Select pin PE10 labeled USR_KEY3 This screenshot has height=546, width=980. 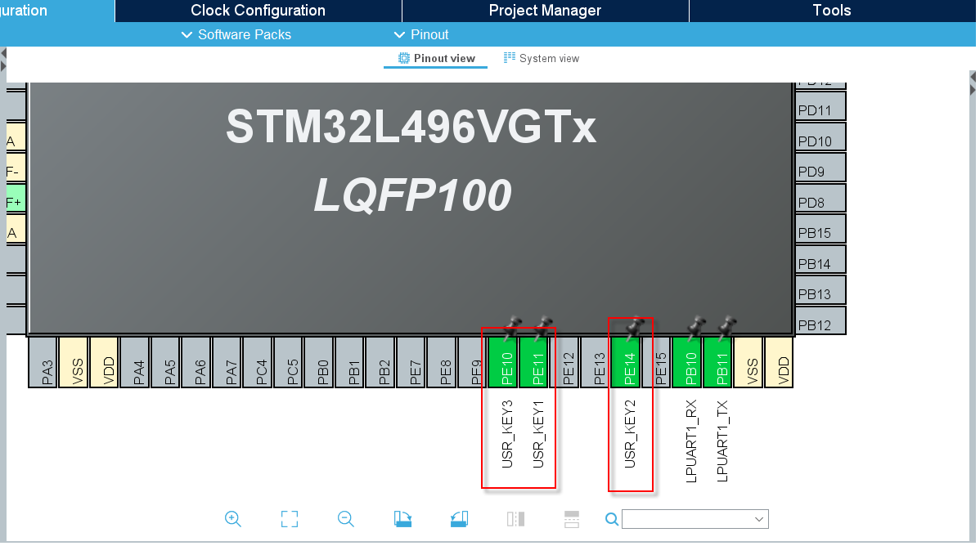pyautogui.click(x=504, y=363)
